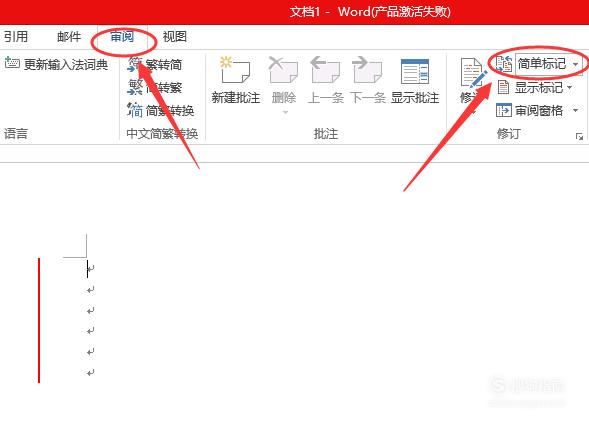Screen dimensions: 589x432
Task: Click the 中文简繁转换 group label
Action: click(x=162, y=134)
